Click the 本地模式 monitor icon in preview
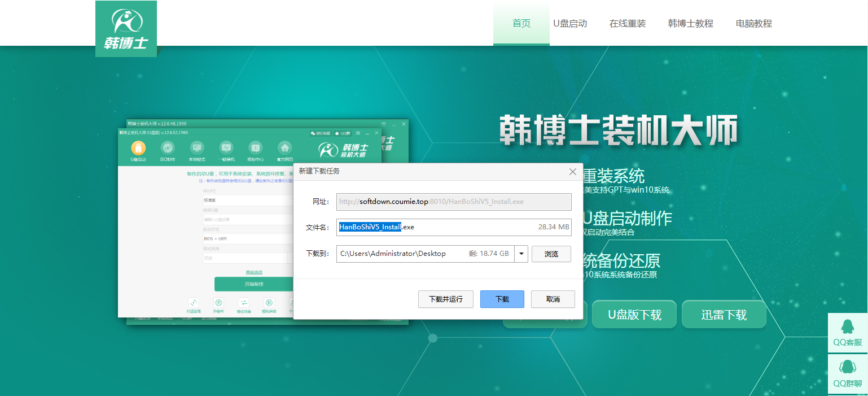 tap(197, 148)
